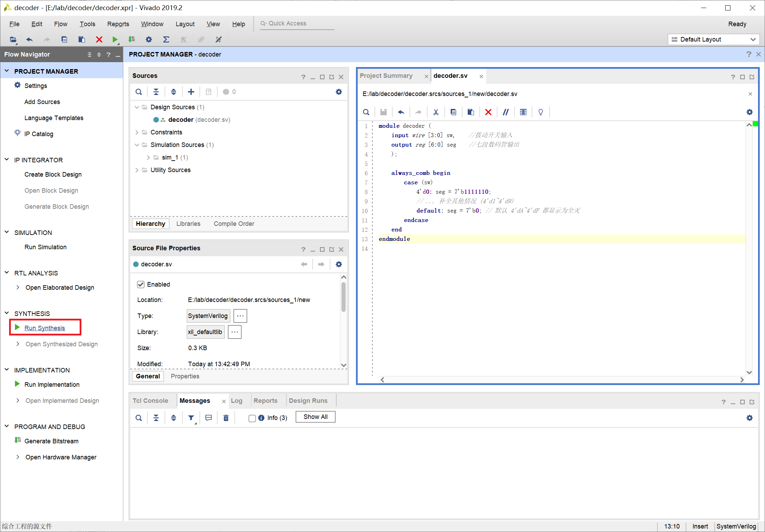Click Run Synthesis in Flow Navigator
This screenshot has width=765, height=532.
[45, 328]
